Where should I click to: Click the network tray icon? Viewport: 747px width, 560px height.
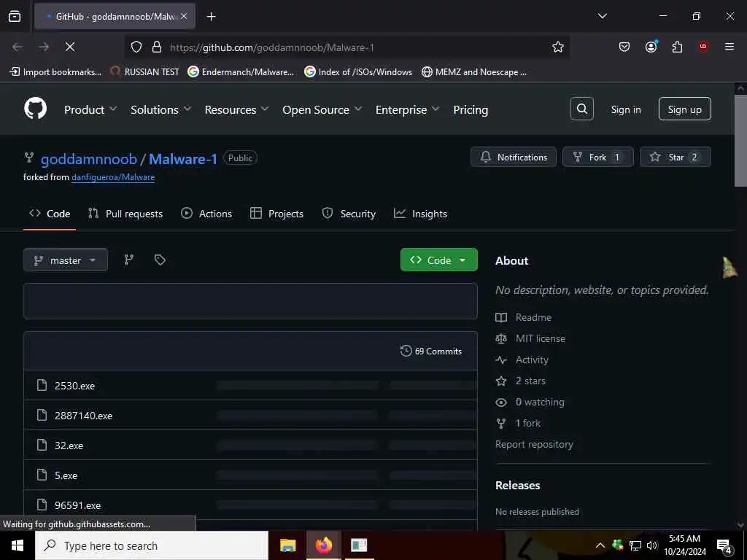pos(635,545)
